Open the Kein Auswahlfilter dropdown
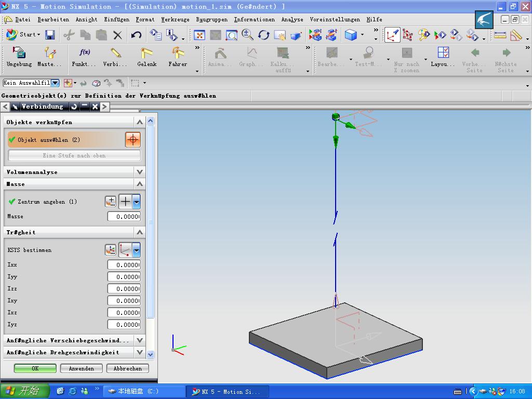 coord(55,83)
